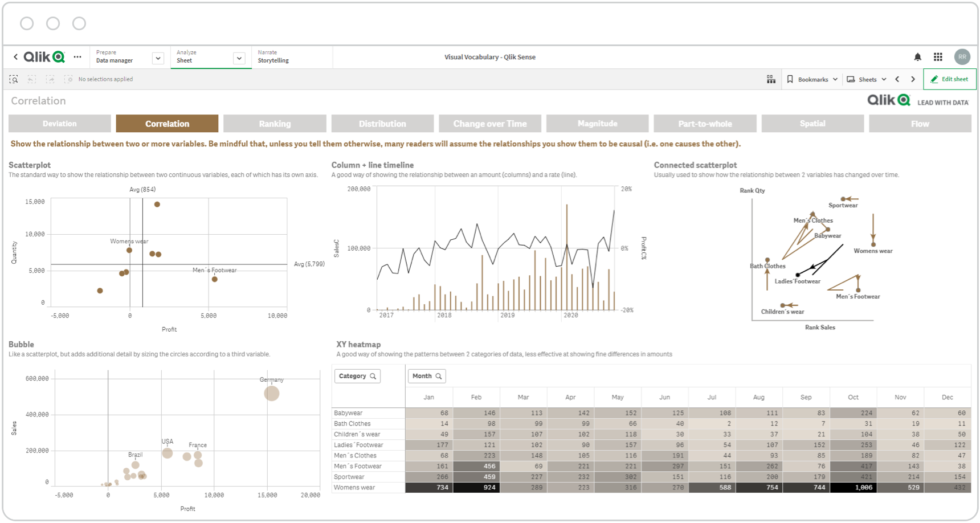This screenshot has width=980, height=523.
Task: Click the Dec column header
Action: 948,397
